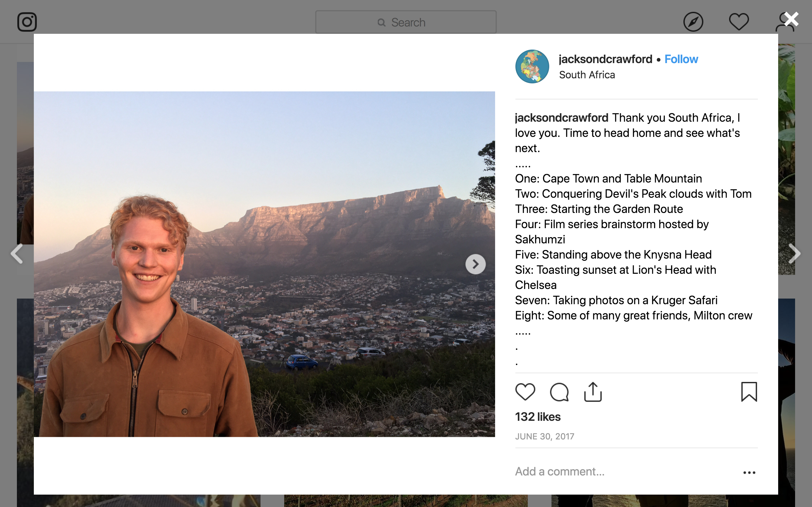Go to previous post arrow

pyautogui.click(x=17, y=254)
